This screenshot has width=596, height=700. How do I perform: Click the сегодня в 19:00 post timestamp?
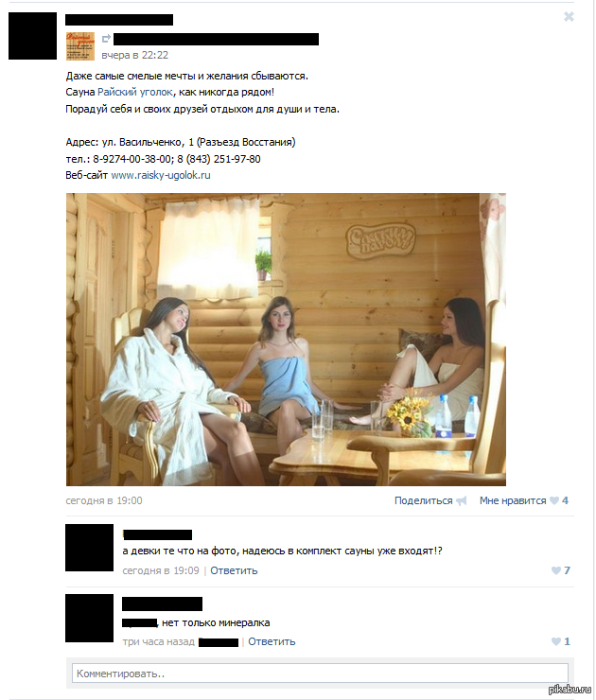point(104,501)
